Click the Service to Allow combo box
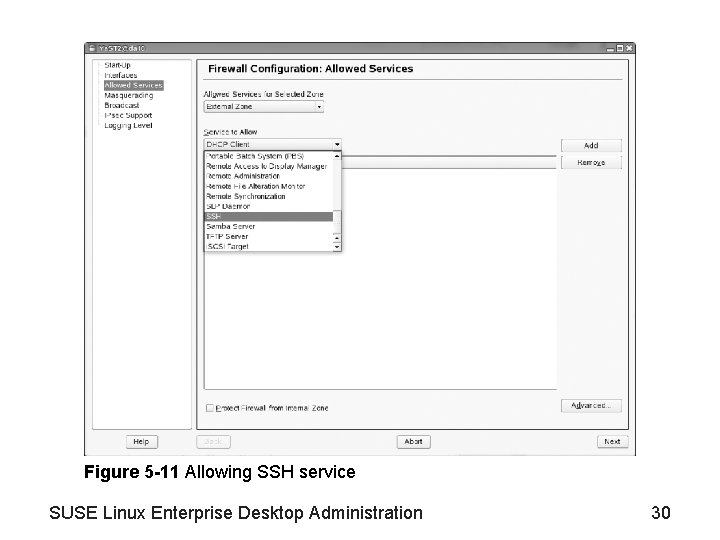This screenshot has width=720, height=540. tap(273, 145)
